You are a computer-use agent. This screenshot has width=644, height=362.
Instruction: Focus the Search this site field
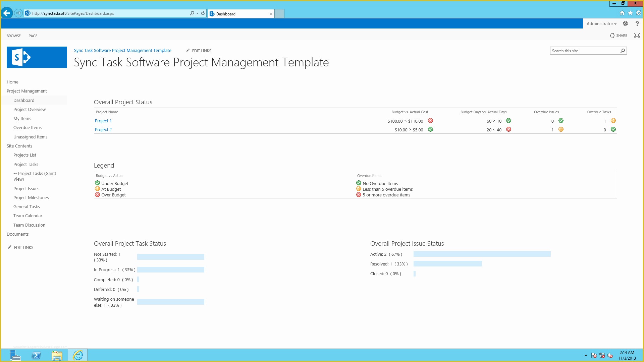(x=585, y=51)
